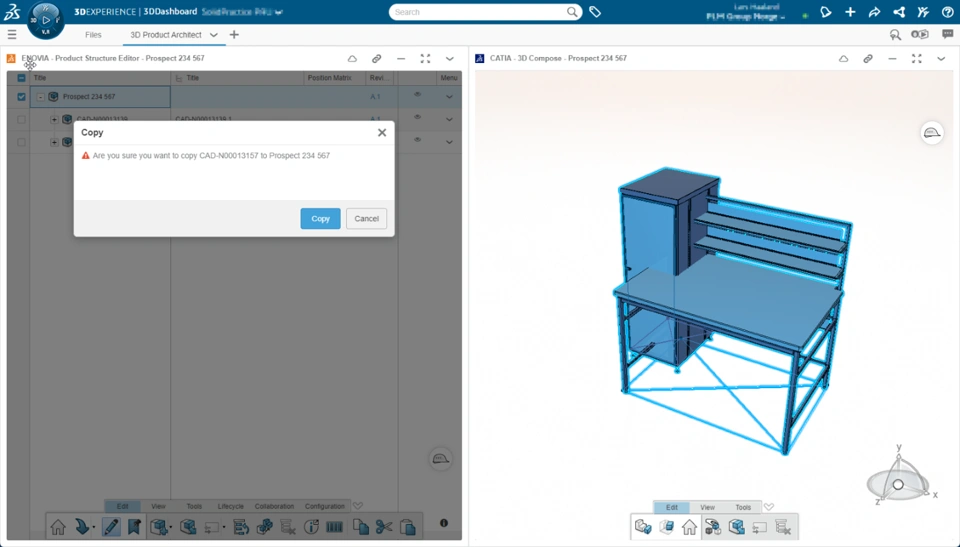Collapse the Prospect 234 567 tree node
The width and height of the screenshot is (960, 547).
click(x=40, y=97)
